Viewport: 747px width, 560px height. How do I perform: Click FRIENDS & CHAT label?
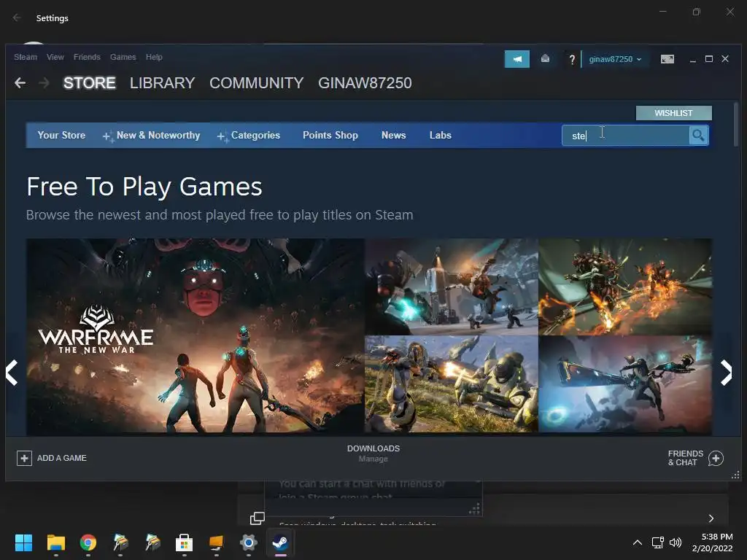click(686, 458)
